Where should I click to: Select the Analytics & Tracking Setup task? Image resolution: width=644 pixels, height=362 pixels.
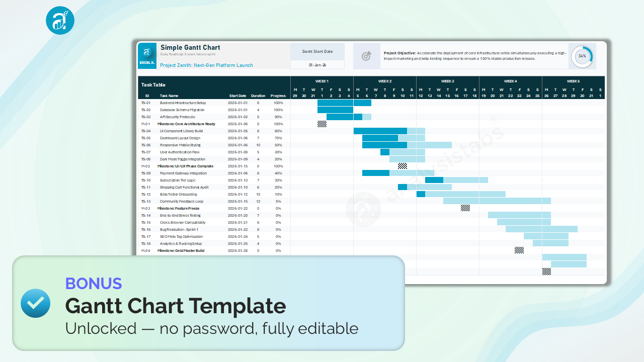click(181, 243)
